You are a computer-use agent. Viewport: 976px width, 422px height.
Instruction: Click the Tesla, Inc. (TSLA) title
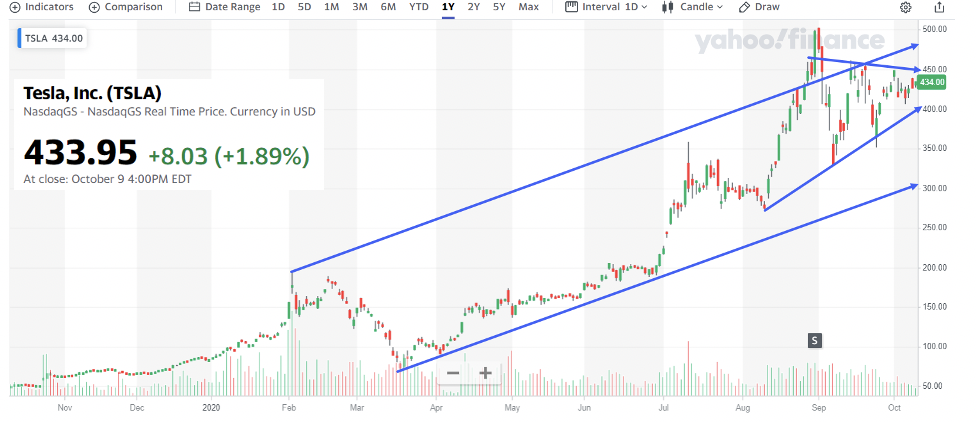(x=93, y=93)
